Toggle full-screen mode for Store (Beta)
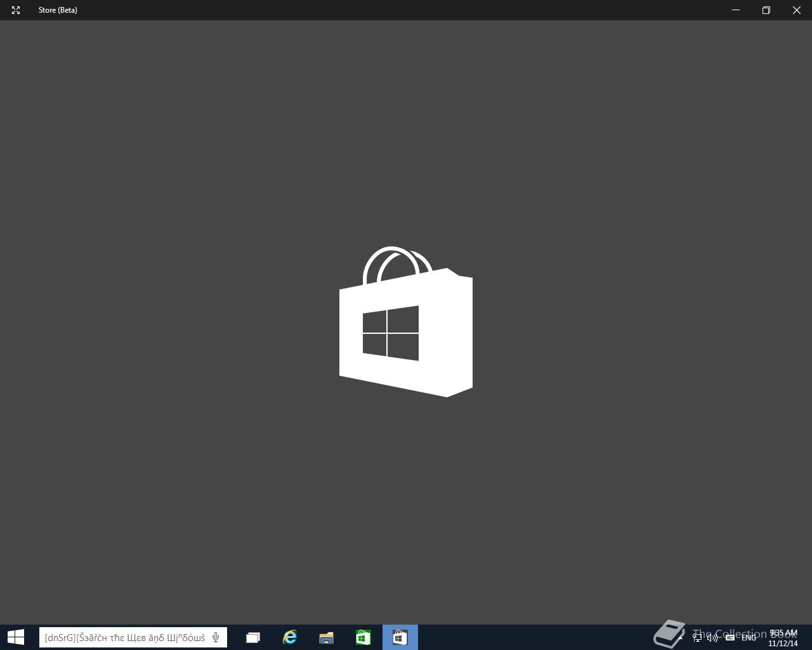The height and width of the screenshot is (650, 812). (x=16, y=10)
